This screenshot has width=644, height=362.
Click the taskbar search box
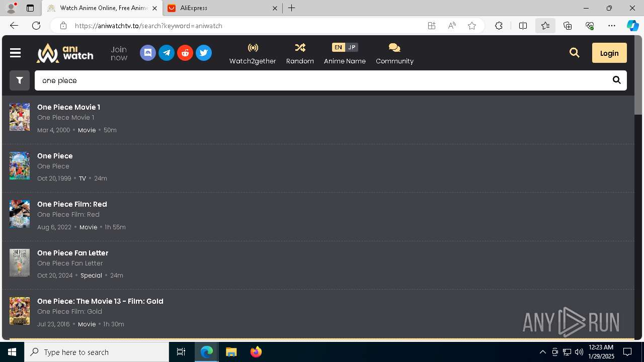(x=97, y=352)
